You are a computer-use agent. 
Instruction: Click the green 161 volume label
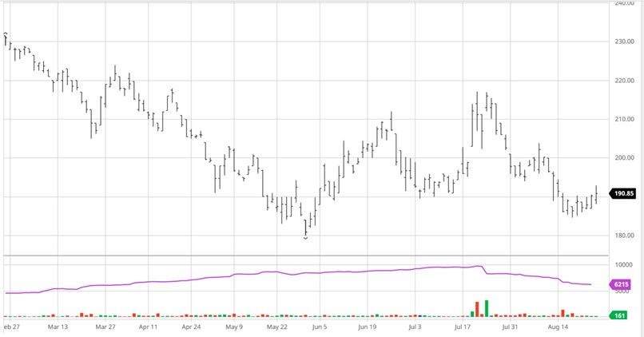pyautogui.click(x=620, y=315)
